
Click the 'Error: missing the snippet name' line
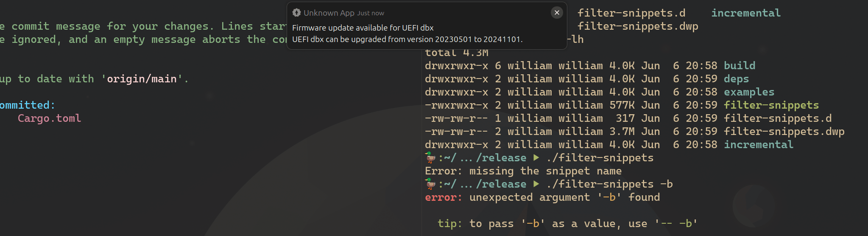click(x=523, y=171)
